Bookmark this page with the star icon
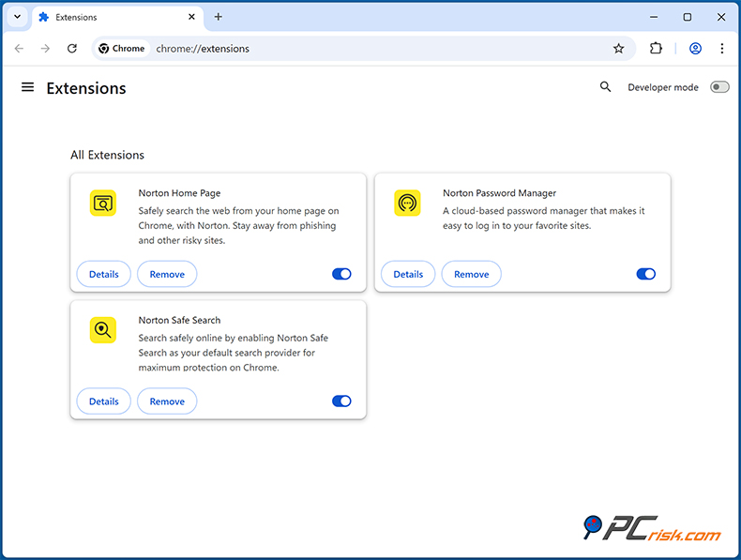 click(x=618, y=49)
